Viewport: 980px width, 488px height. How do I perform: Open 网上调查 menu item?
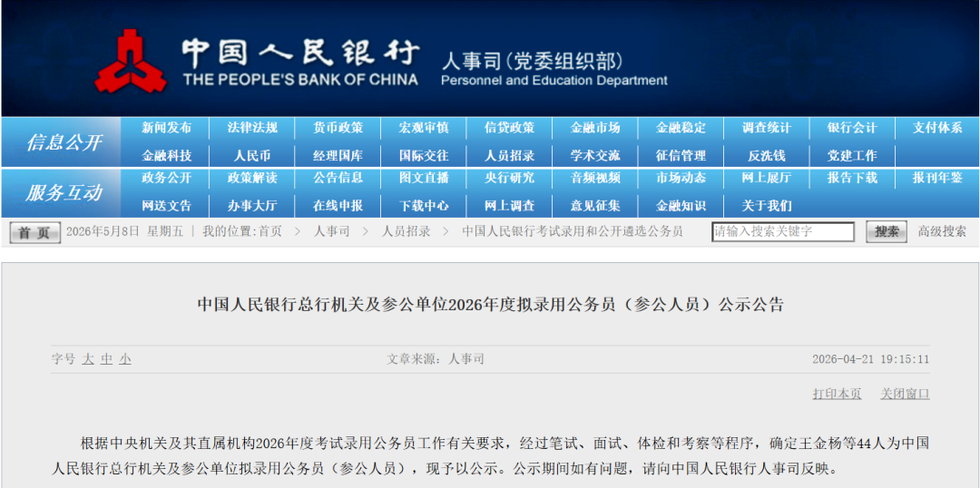[509, 206]
